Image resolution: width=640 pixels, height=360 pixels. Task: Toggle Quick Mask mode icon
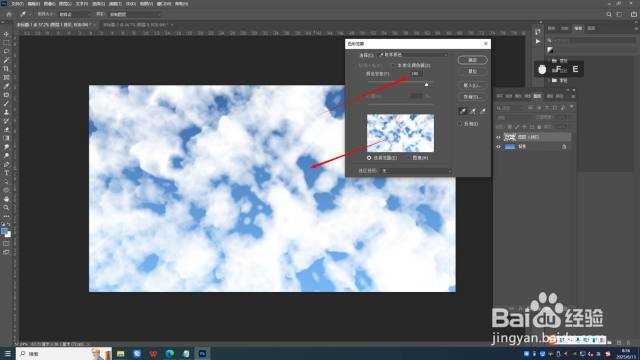click(x=6, y=244)
